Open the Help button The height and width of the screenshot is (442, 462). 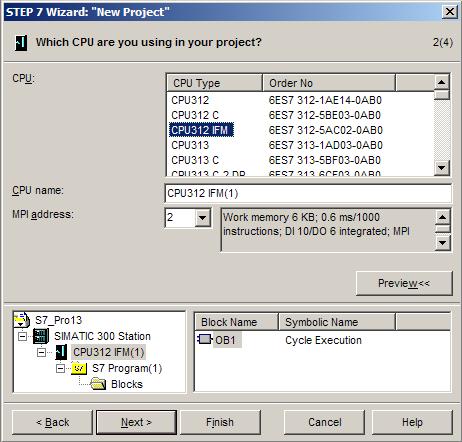coord(412,422)
